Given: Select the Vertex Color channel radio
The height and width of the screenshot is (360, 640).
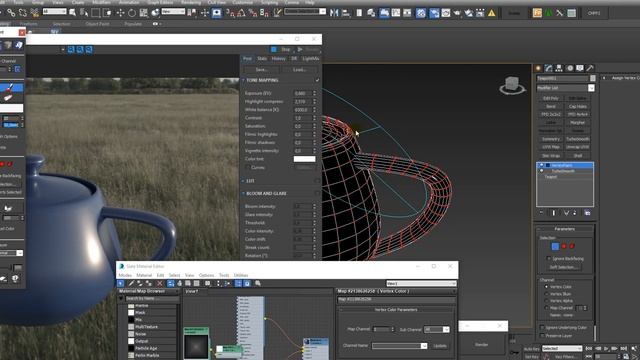Looking at the screenshot, I should pos(546,287).
